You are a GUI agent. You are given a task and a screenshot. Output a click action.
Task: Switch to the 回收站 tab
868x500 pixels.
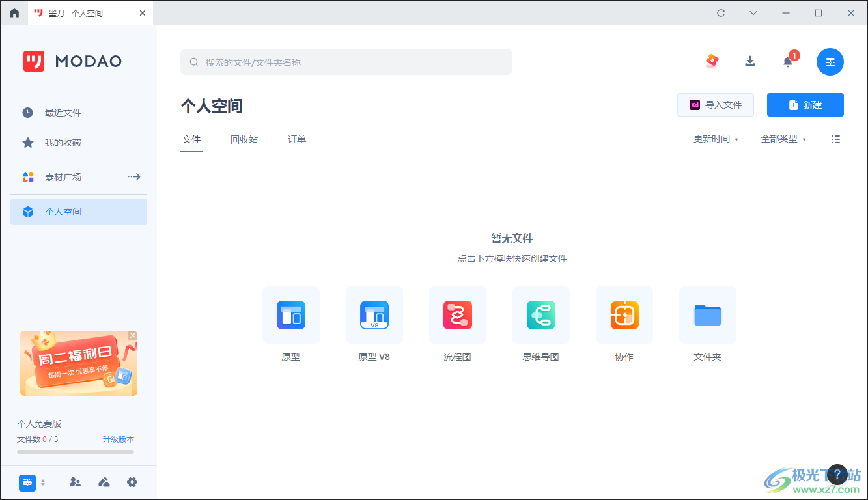(244, 139)
